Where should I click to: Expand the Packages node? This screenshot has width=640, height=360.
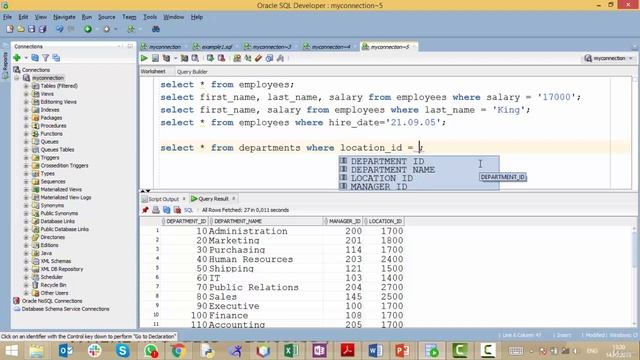[26, 118]
